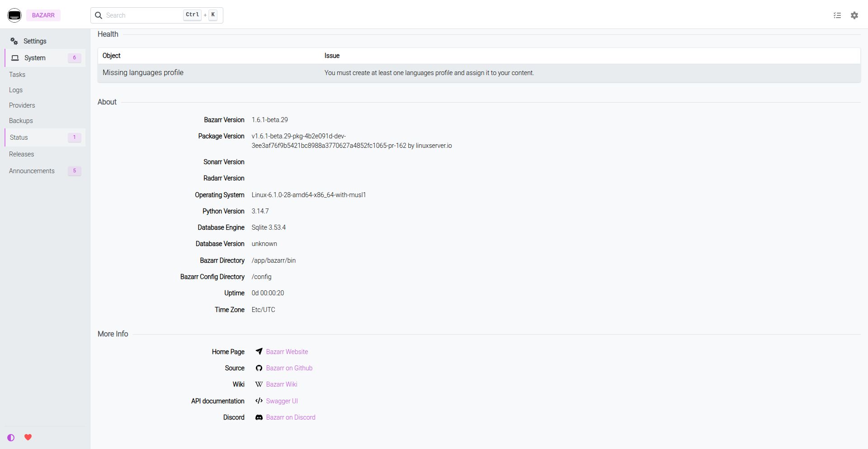The width and height of the screenshot is (868, 449).
Task: Click the "Etc/UTC" time zone value
Action: tap(264, 310)
